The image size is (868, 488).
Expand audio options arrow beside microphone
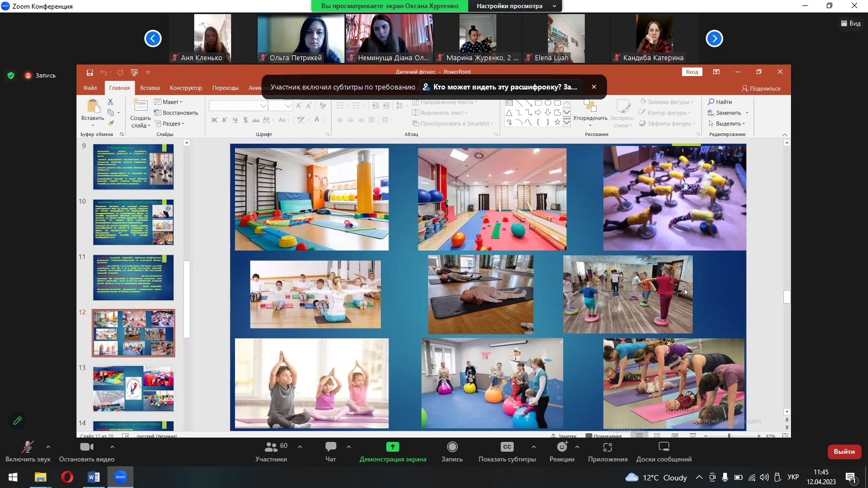[48, 447]
